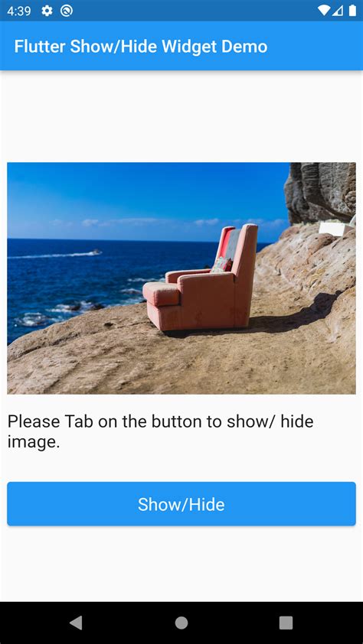363x644 pixels.
Task: Tap the 4:39 clock in status bar
Action: pyautogui.click(x=19, y=11)
